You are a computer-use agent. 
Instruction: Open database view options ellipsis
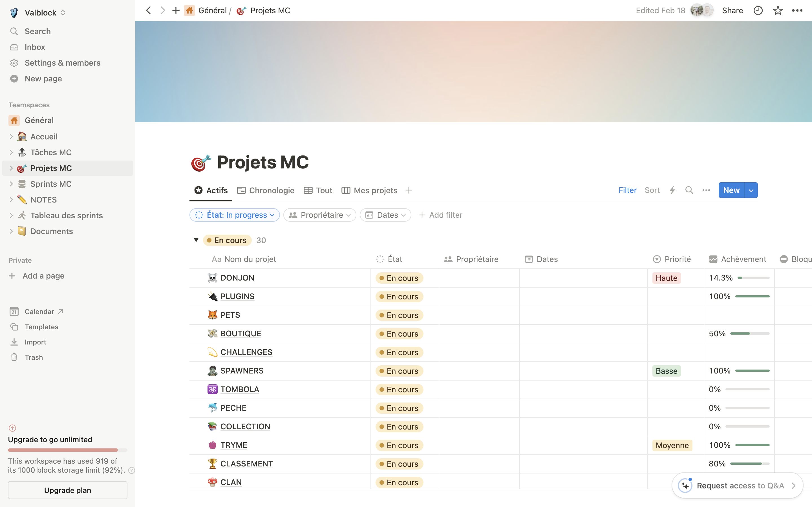pyautogui.click(x=706, y=190)
